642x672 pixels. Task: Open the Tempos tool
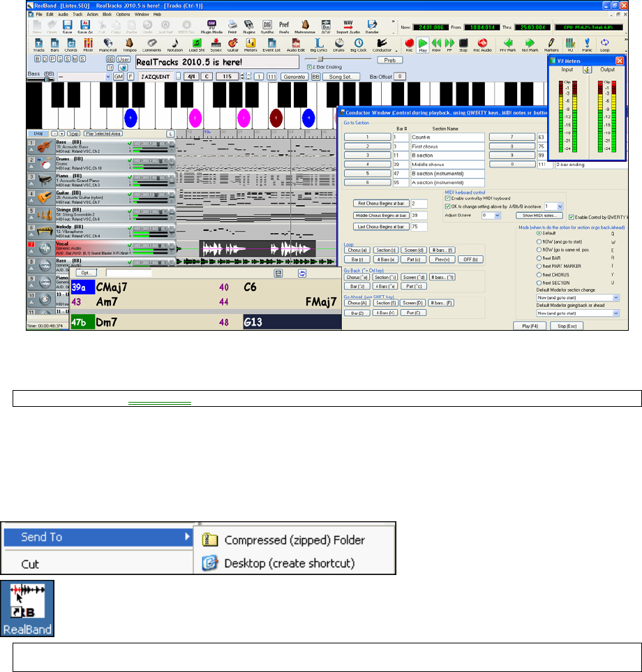129,45
